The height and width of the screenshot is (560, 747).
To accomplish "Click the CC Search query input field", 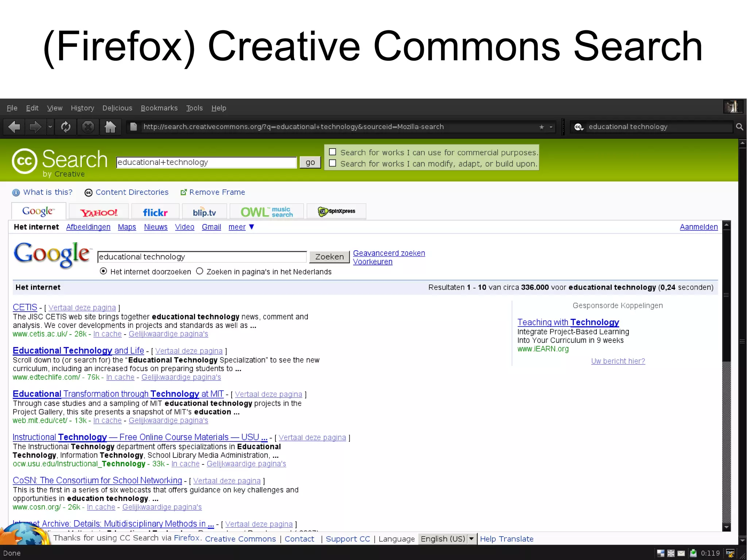I will pyautogui.click(x=206, y=162).
